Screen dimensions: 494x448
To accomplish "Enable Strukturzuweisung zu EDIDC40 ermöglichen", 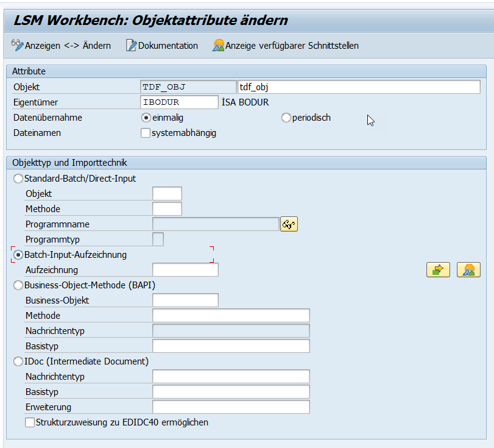I will click(x=29, y=421).
